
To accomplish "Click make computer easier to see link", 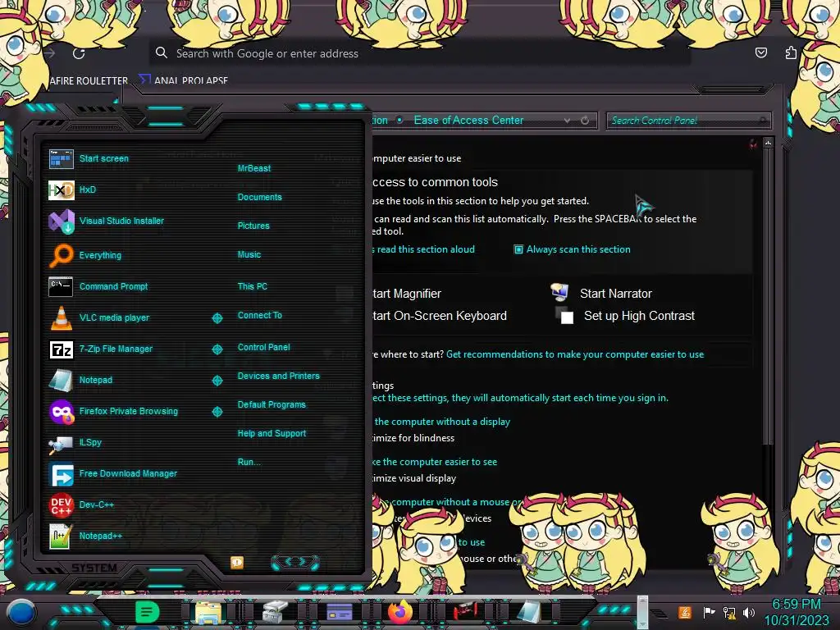I will pyautogui.click(x=435, y=462).
